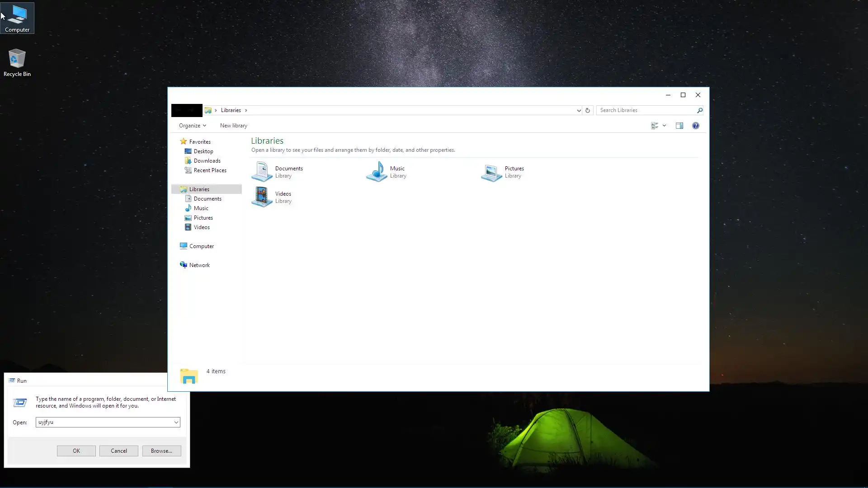868x488 pixels.
Task: Click New library in the toolbar
Action: pyautogui.click(x=233, y=126)
